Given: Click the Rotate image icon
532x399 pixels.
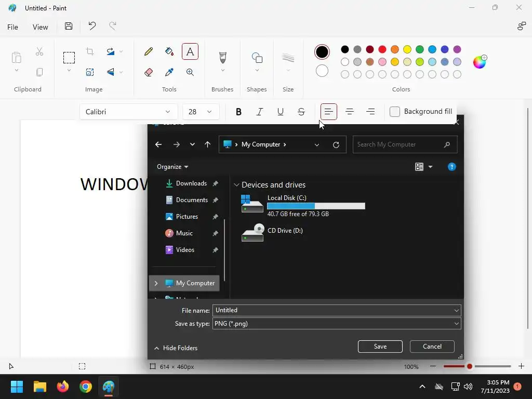Looking at the screenshot, I should 110,51.
